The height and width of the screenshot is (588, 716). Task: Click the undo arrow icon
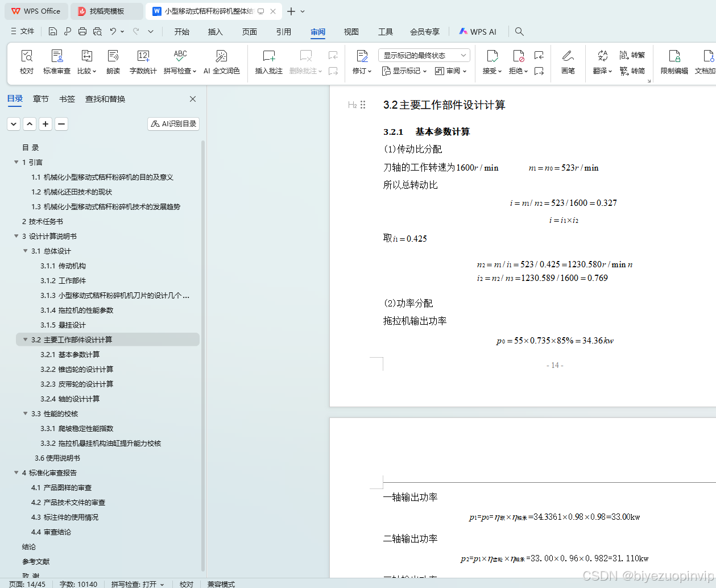(113, 31)
